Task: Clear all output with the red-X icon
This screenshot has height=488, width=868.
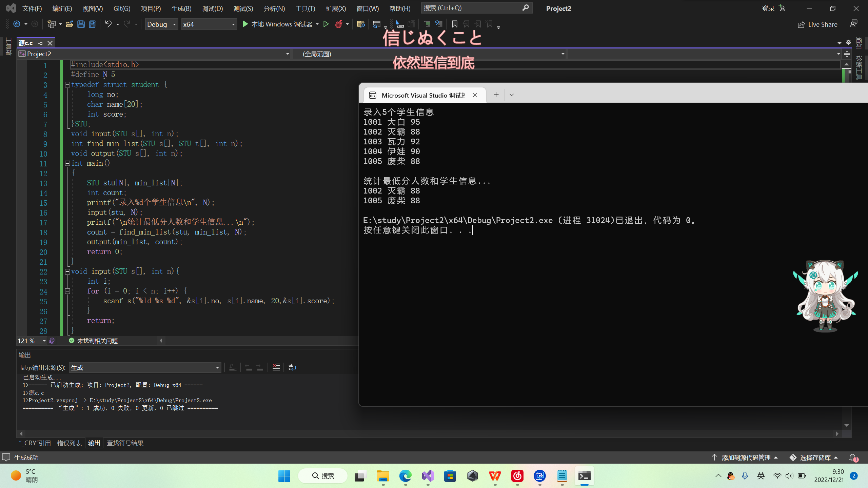Action: point(276,367)
